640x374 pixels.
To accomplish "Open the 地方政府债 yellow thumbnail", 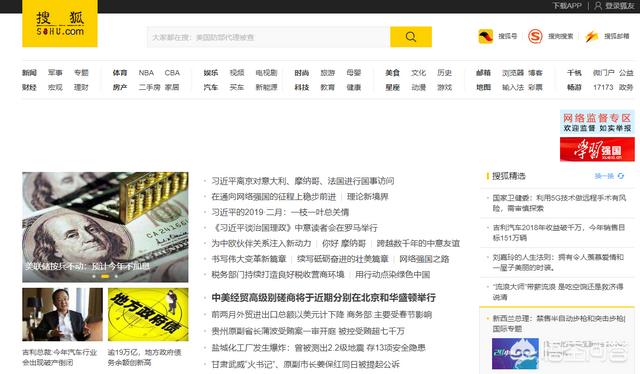I will [x=148, y=314].
